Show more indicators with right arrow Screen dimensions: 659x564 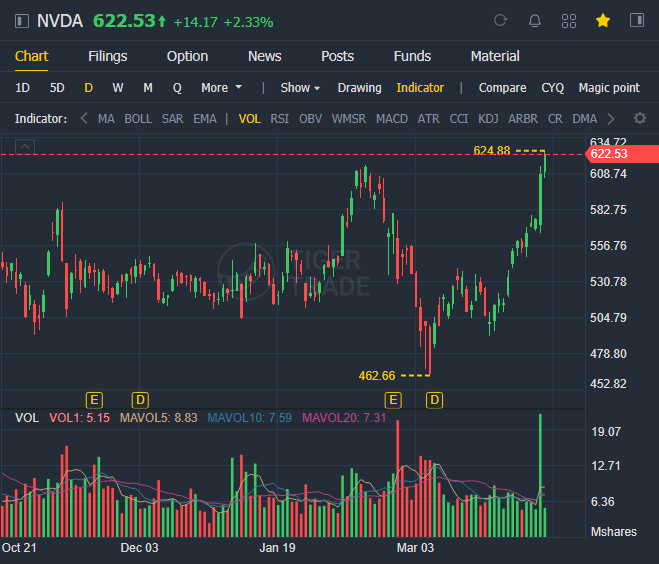(x=611, y=119)
